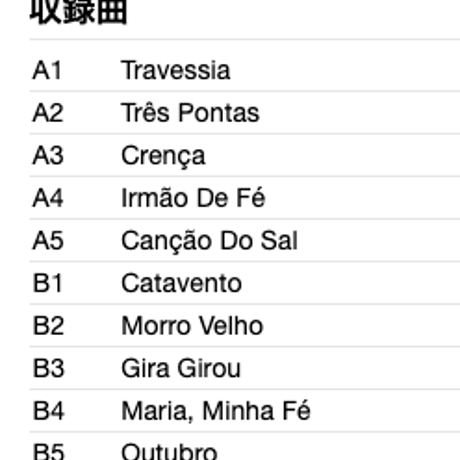Screen dimensions: 460x460
Task: Click track position label A1
Action: pyautogui.click(x=47, y=70)
